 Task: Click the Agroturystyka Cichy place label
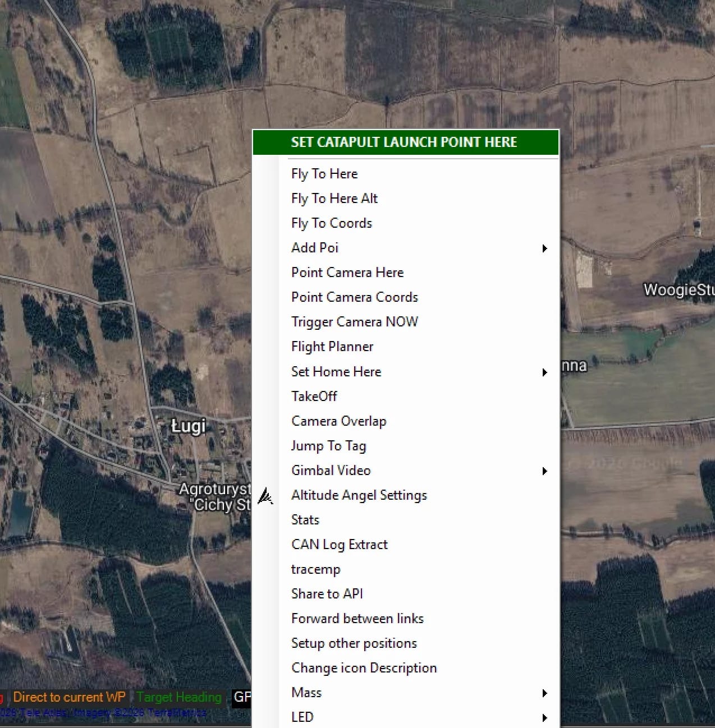point(215,497)
